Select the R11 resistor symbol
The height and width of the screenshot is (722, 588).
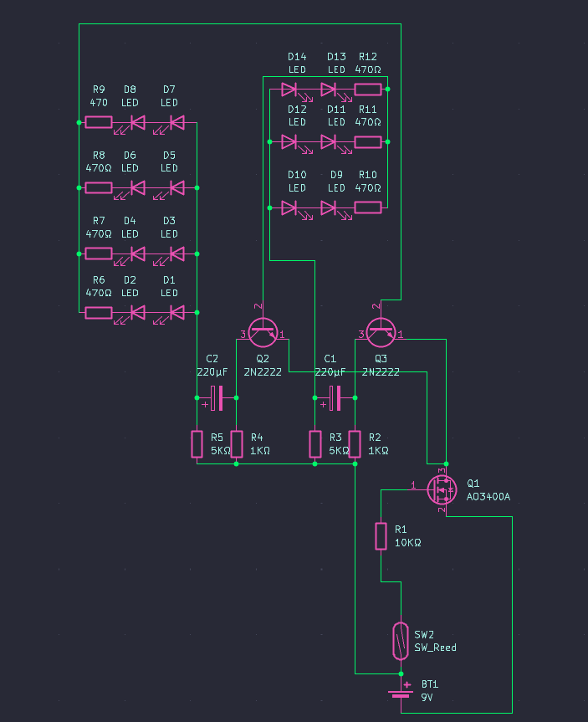point(368,142)
